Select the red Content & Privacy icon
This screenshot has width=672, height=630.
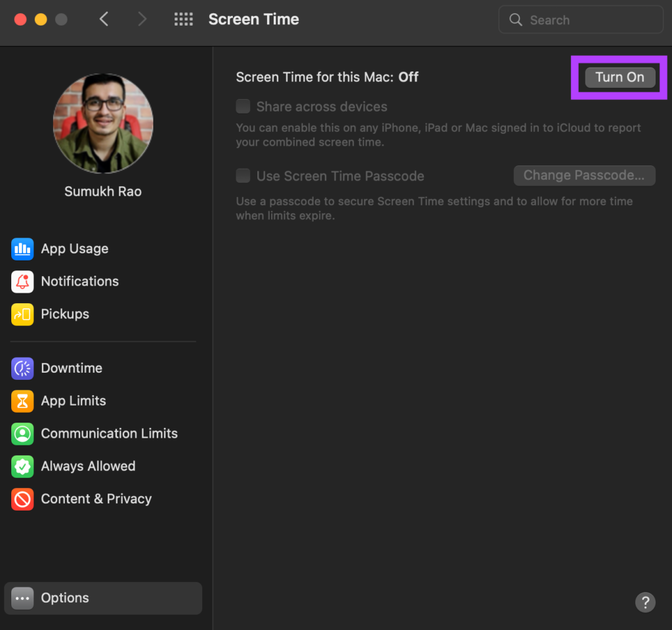(x=22, y=499)
